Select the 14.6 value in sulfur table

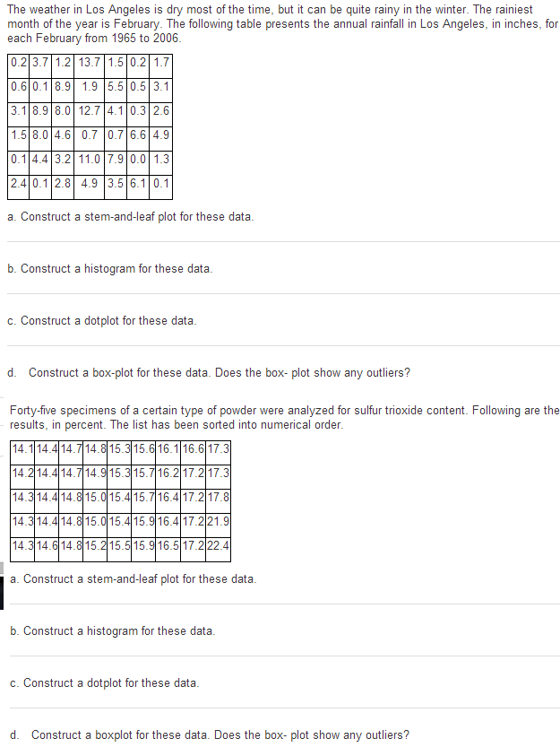pos(47,545)
